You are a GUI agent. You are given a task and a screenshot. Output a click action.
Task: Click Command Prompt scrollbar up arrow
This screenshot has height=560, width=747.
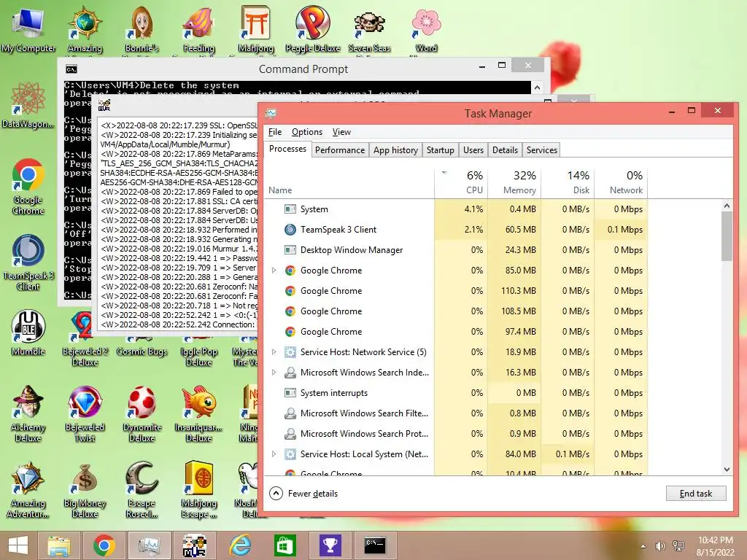[537, 87]
